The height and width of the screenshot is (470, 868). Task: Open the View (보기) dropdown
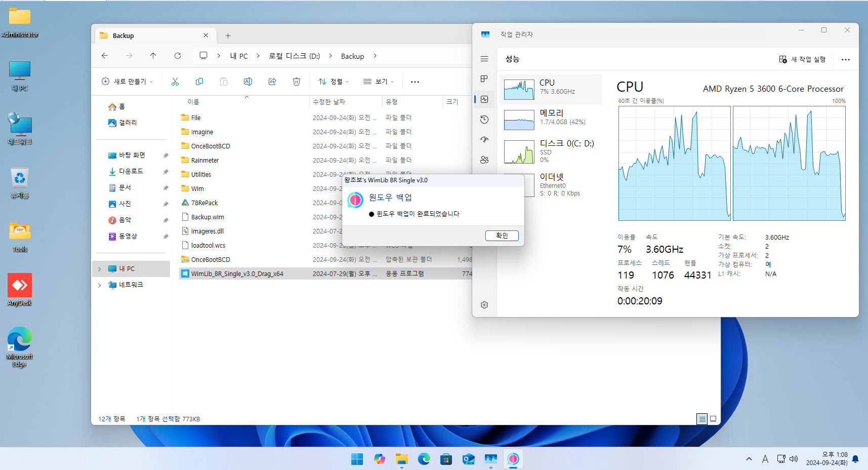point(379,82)
